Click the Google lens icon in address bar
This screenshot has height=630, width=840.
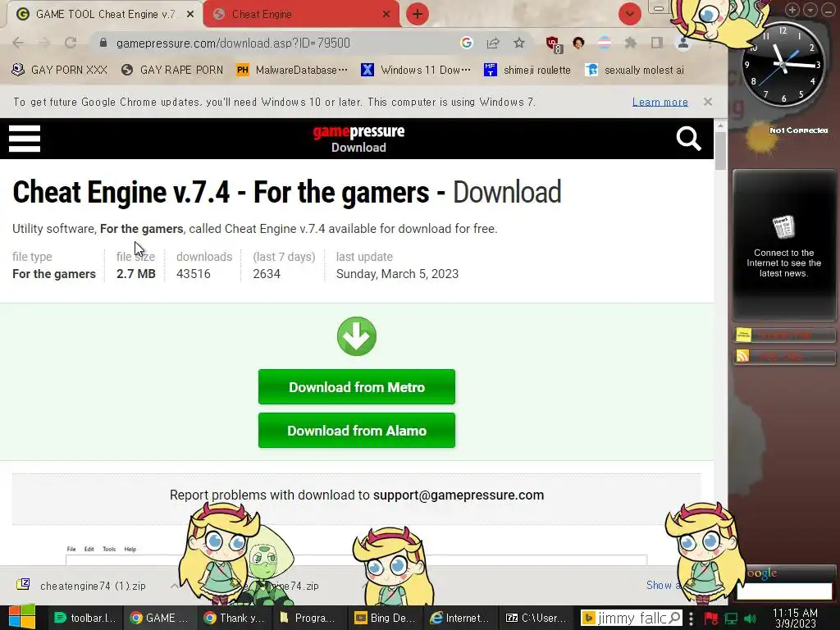tap(467, 43)
